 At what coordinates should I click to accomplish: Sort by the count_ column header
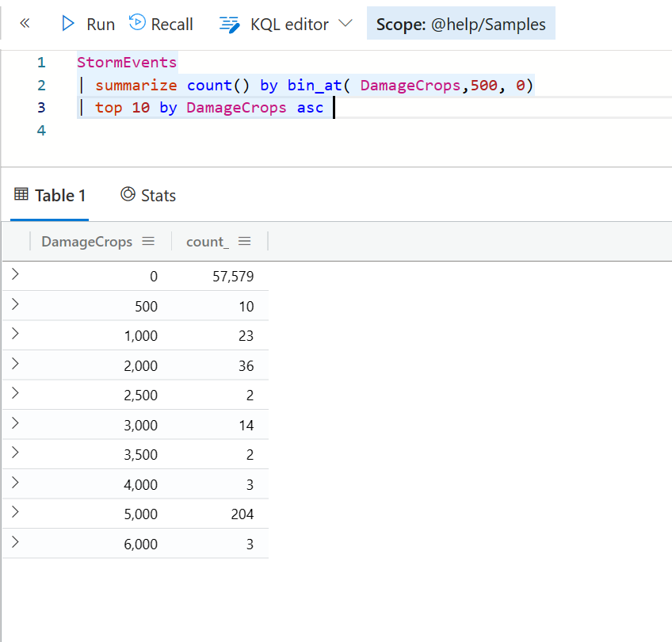(x=208, y=242)
